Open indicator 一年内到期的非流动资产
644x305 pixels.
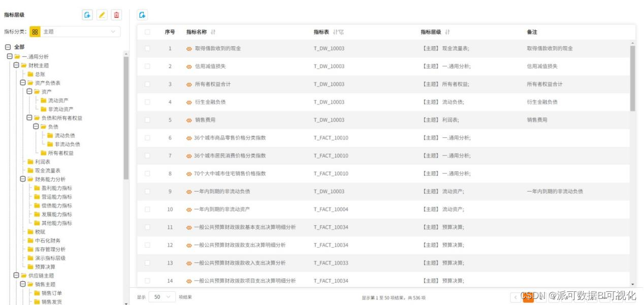pos(222,209)
